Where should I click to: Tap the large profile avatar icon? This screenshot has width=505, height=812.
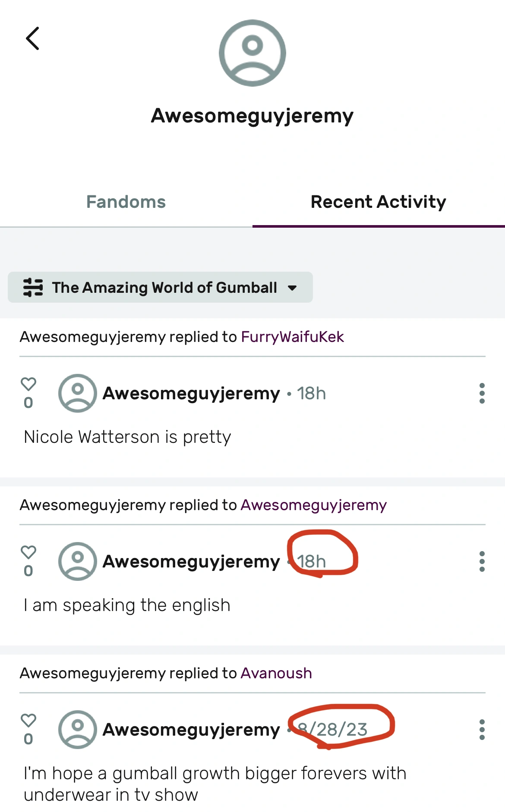point(252,53)
